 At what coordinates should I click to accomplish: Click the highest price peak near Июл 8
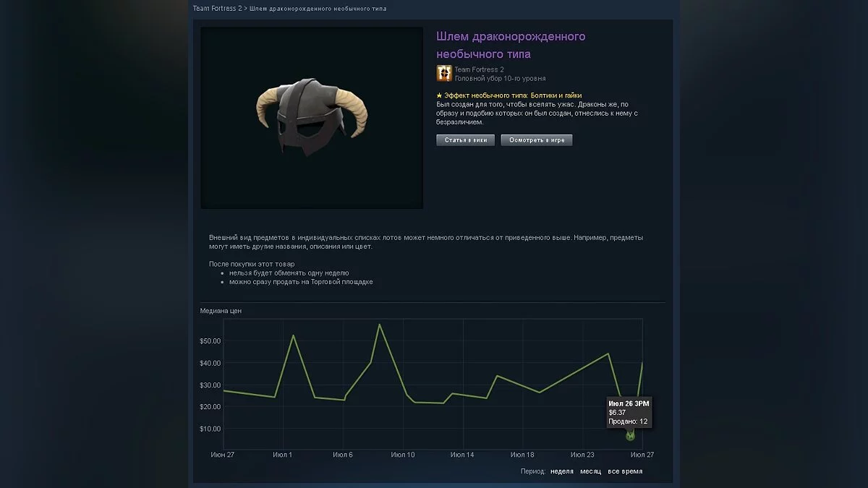pos(380,324)
